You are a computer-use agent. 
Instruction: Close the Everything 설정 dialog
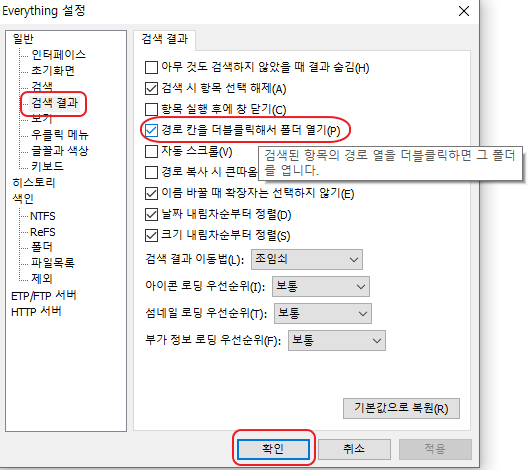click(x=464, y=11)
